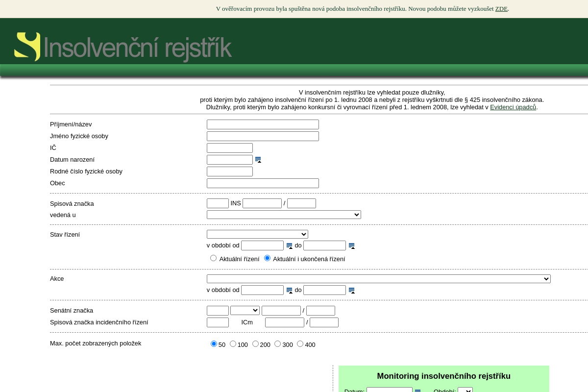This screenshot has width=588, height=392.
Task: Click the Příjmení/název input field
Action: point(263,124)
